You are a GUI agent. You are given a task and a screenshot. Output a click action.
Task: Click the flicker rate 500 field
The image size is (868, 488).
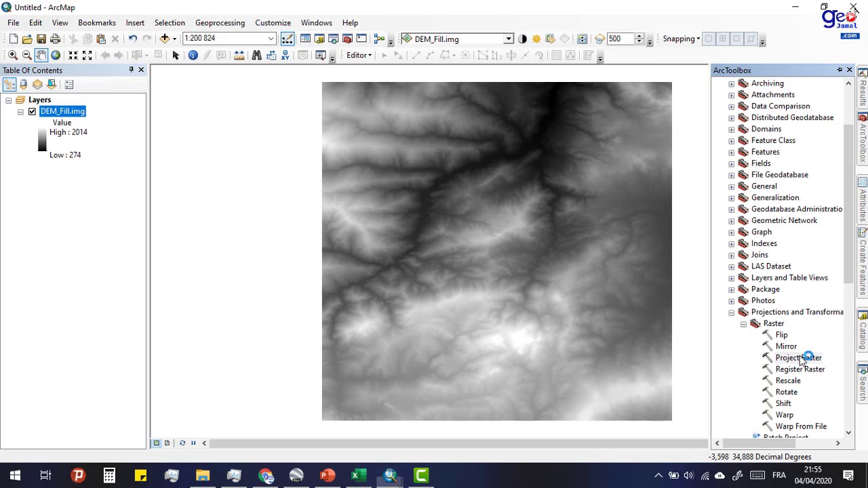620,39
